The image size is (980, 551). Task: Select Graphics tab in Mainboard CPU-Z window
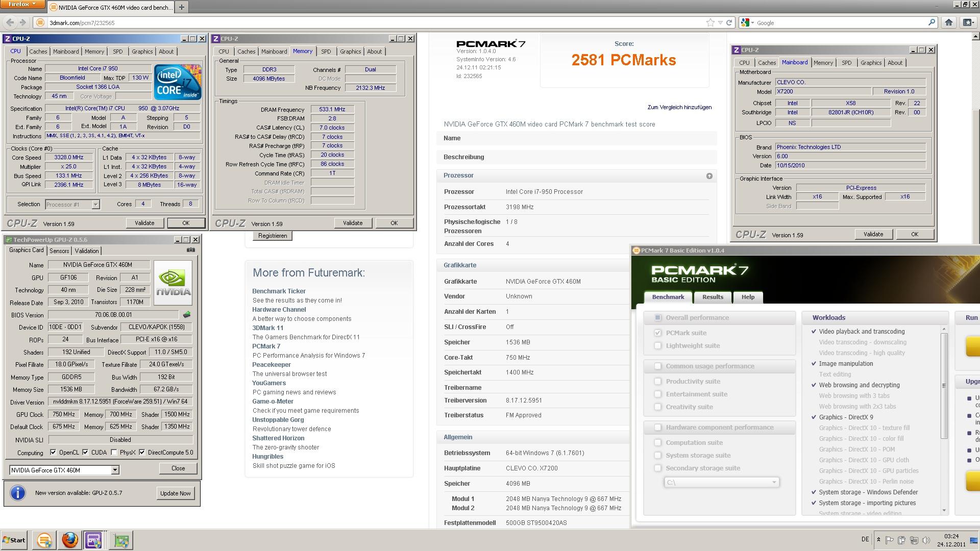pos(871,63)
